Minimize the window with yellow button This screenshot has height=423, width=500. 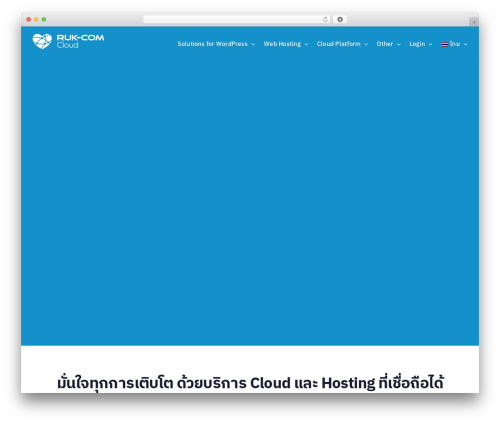[36, 20]
